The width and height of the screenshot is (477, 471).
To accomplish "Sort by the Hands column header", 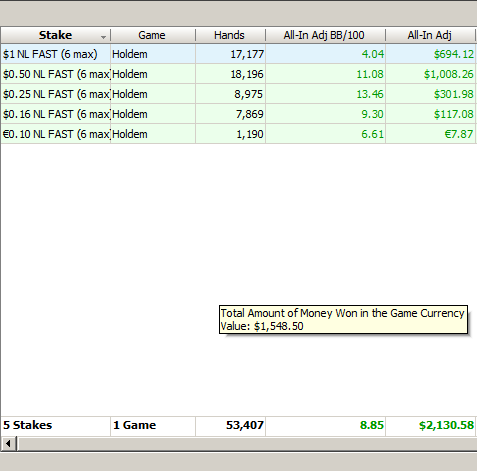I will click(230, 35).
